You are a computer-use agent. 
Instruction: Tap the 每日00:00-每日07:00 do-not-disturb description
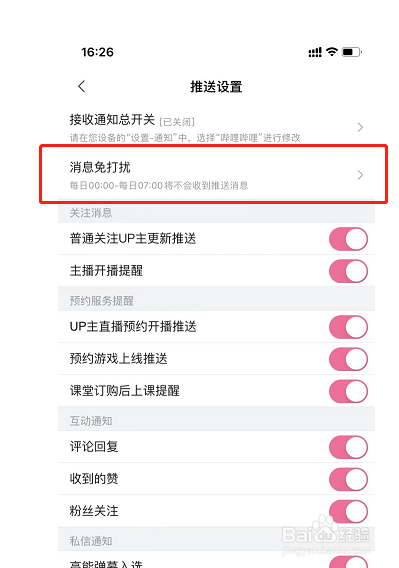[159, 185]
